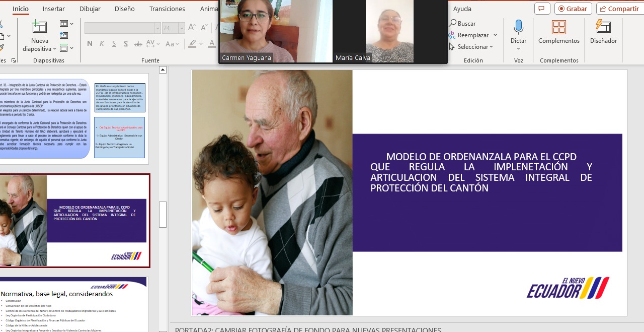644x332 pixels.
Task: Expand the font size dropdown
Action: point(181,28)
